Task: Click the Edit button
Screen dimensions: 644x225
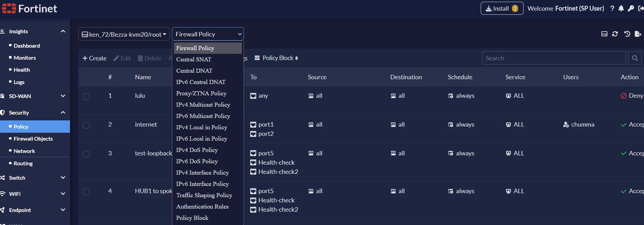Action: pos(122,58)
